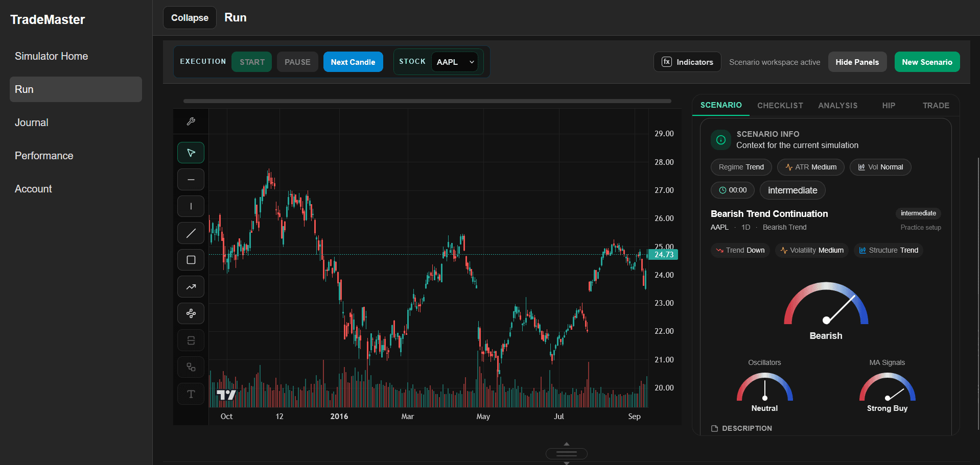This screenshot has height=465, width=980.
Task: Open Account in the sidebar
Action: click(76, 189)
